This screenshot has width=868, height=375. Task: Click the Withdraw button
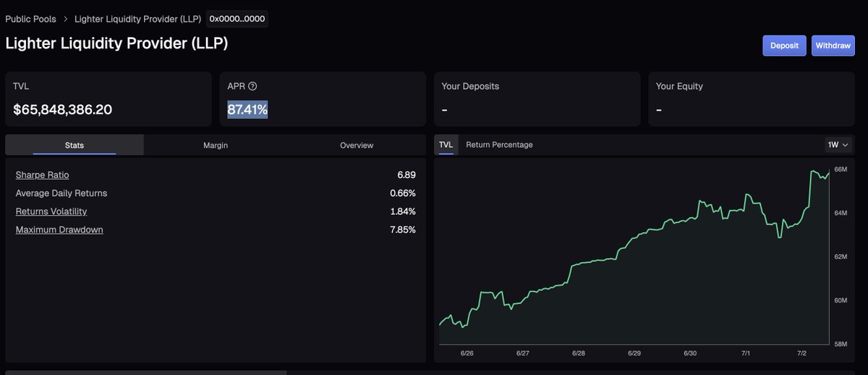(x=833, y=46)
